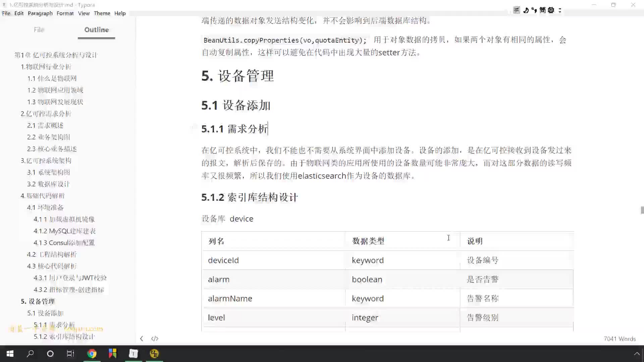Jump to outline item 3.1 系统架构图
This screenshot has width=644, height=362.
49,172
